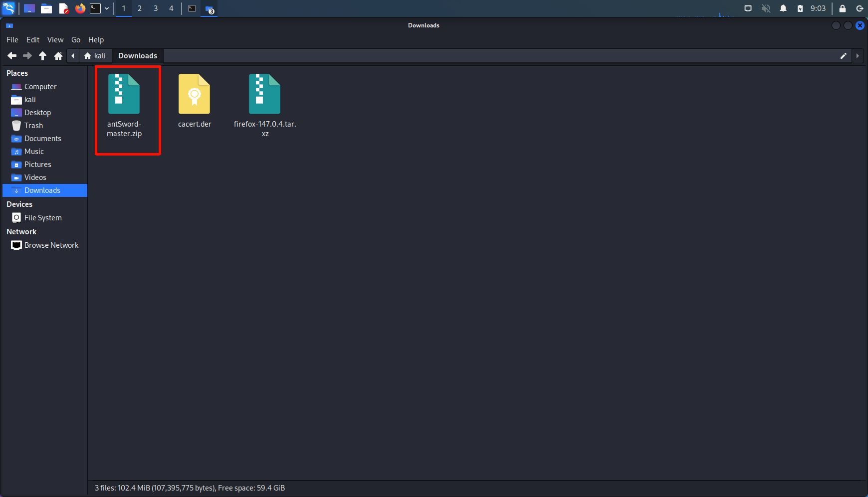
Task: Click the cacert.der file name label
Action: [195, 124]
